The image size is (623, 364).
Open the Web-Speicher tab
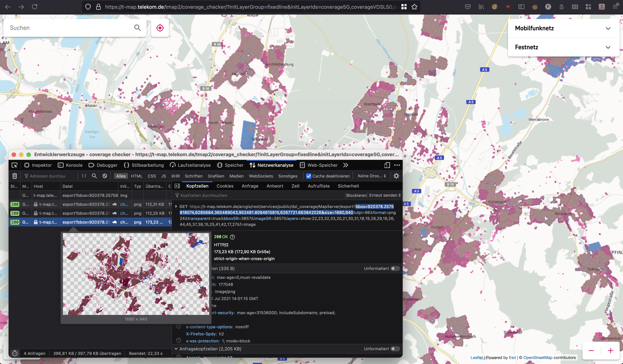(319, 165)
